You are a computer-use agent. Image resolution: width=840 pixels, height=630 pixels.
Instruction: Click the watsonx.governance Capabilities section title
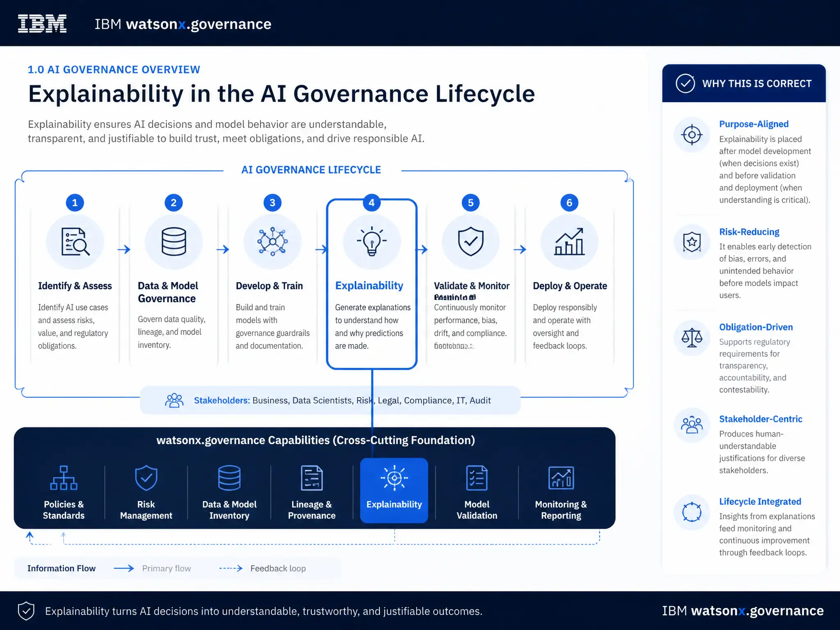tap(316, 440)
